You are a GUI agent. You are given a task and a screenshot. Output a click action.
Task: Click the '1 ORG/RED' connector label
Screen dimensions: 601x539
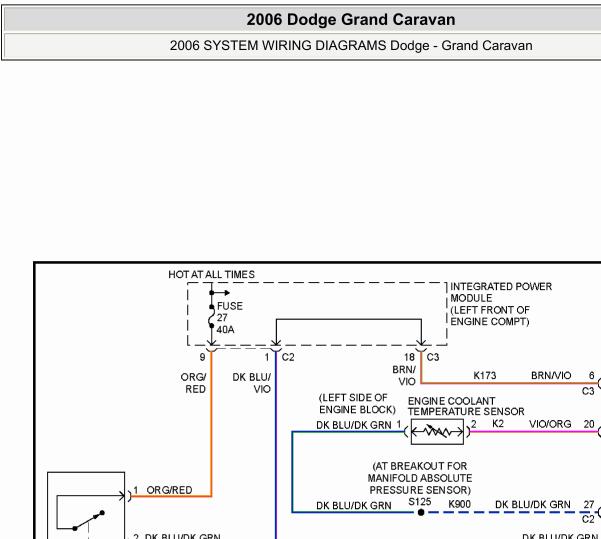click(163, 490)
